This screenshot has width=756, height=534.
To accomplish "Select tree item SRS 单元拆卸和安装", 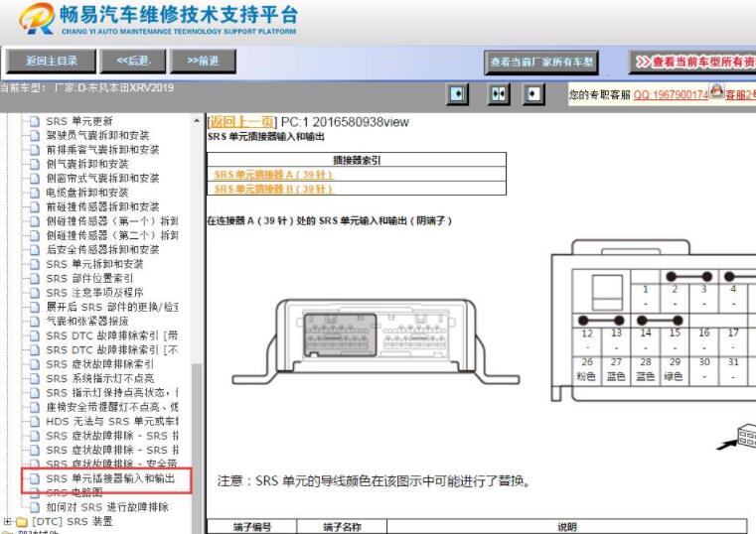I will (94, 264).
